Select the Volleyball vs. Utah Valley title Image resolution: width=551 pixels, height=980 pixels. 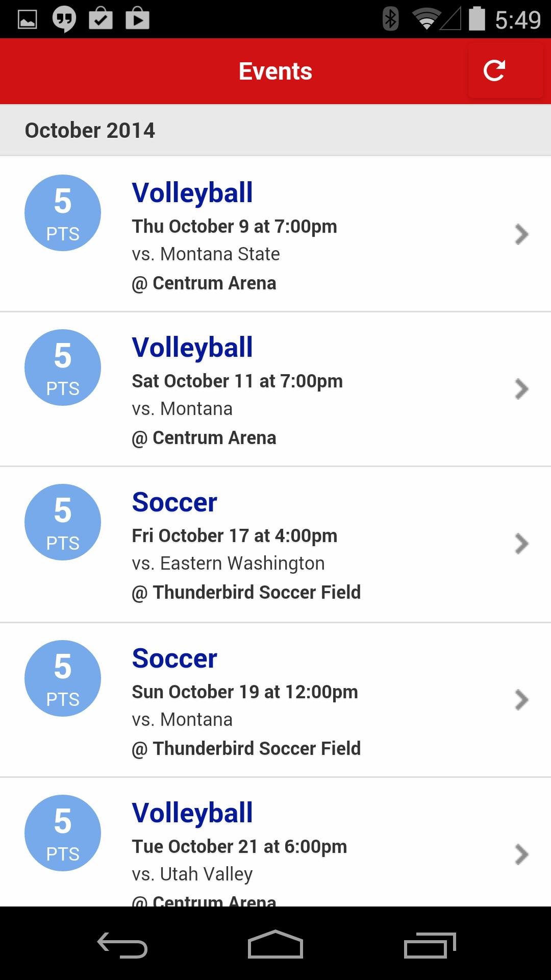[x=192, y=813]
